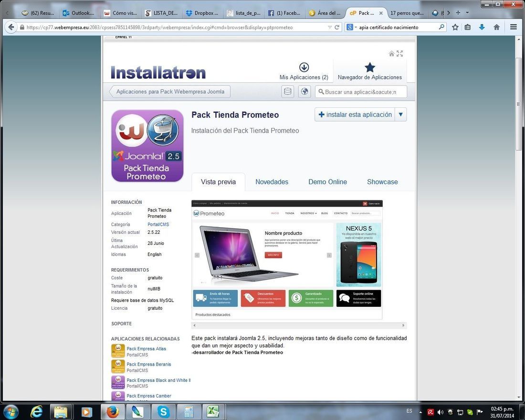Click the Firefox back arrow button
The width and height of the screenshot is (525, 420).
11,27
